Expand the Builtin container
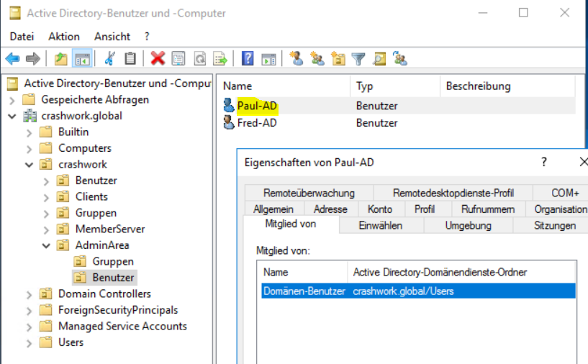This screenshot has width=588, height=364. (30, 132)
